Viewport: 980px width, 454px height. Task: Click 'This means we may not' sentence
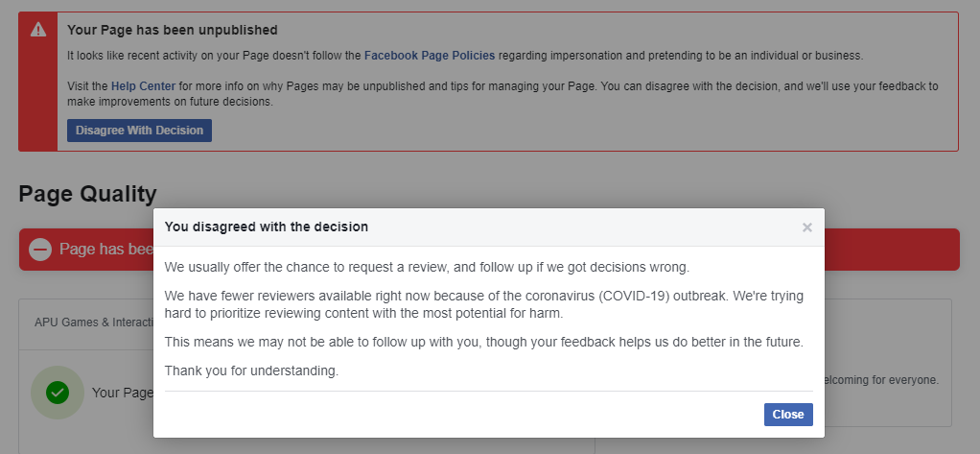point(483,342)
